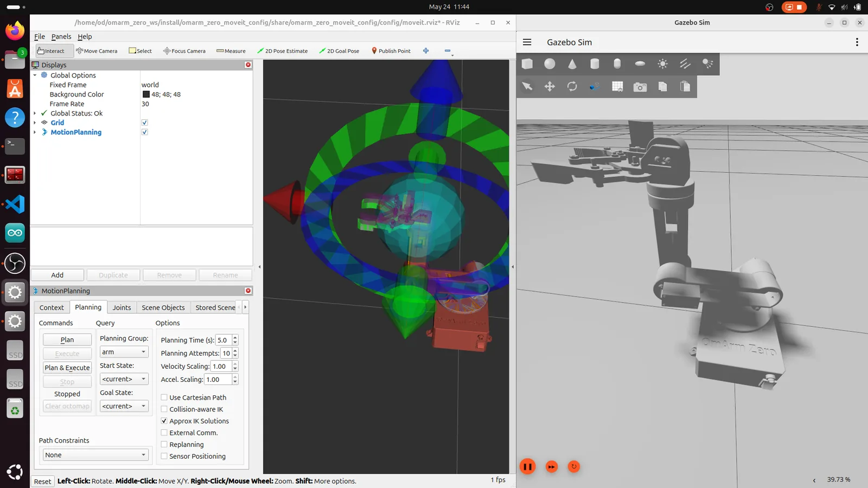Add a spot light in Gazebo

(x=707, y=64)
